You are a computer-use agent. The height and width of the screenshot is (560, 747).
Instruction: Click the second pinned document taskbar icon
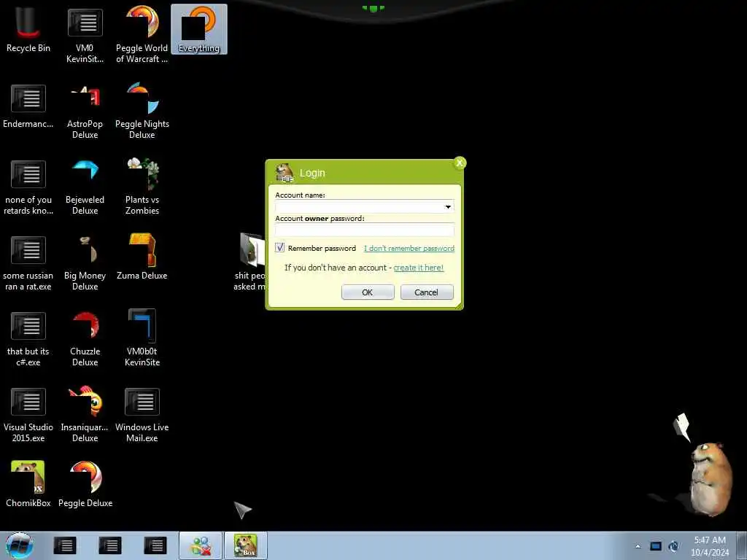click(x=110, y=545)
